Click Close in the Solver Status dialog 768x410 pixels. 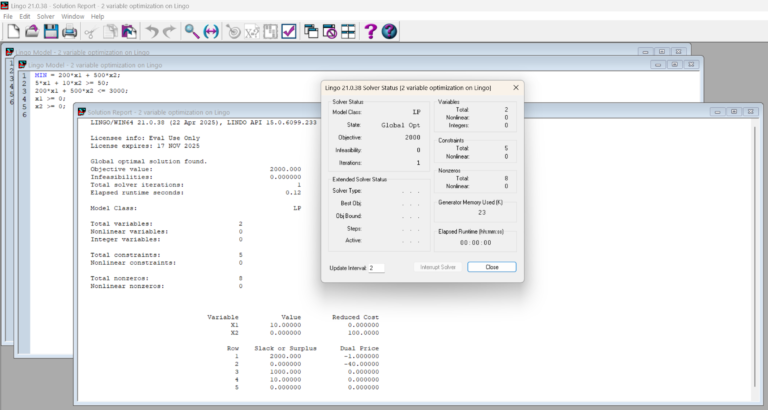[491, 267]
